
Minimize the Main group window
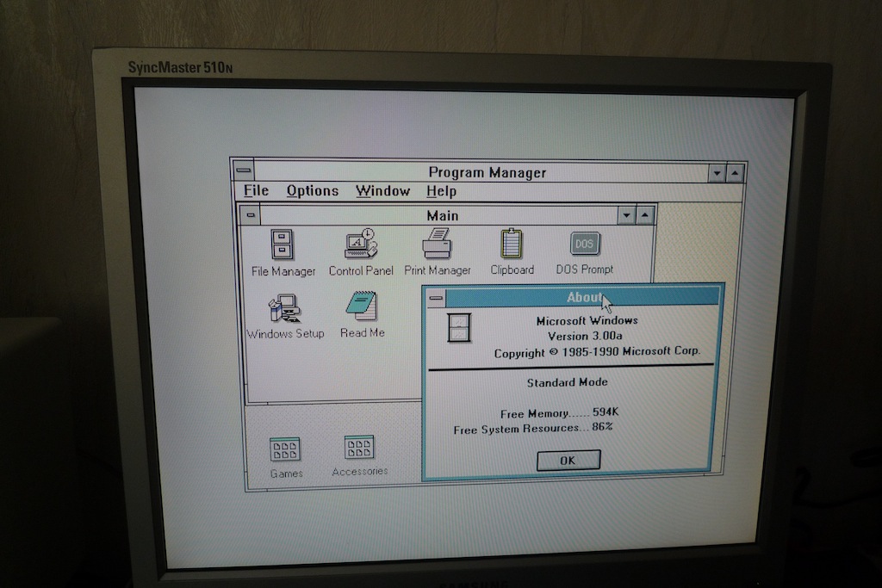626,215
